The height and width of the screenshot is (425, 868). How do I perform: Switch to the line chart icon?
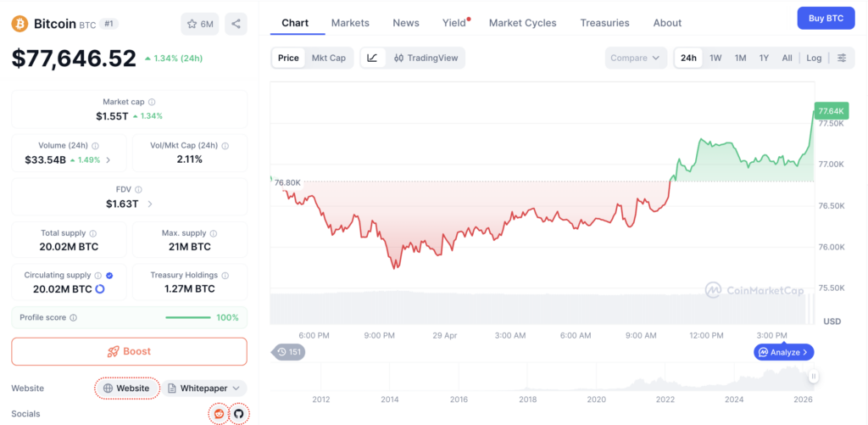pos(373,58)
